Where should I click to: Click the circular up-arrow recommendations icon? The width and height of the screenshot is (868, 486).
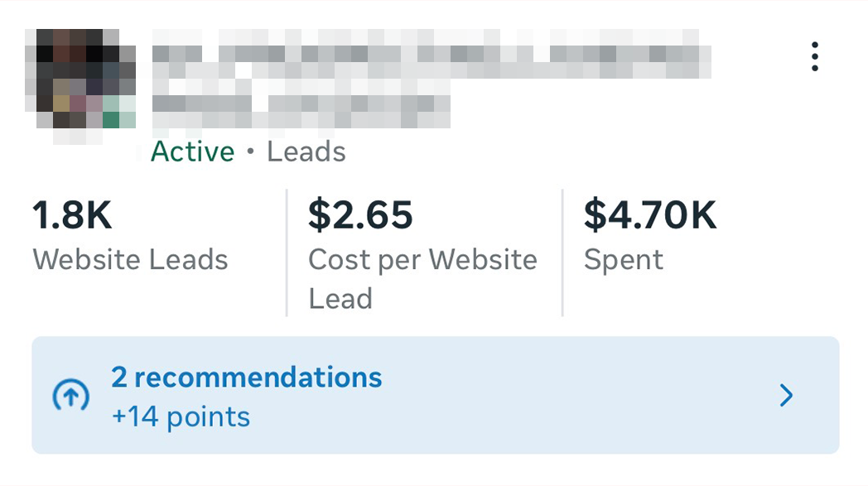70,397
